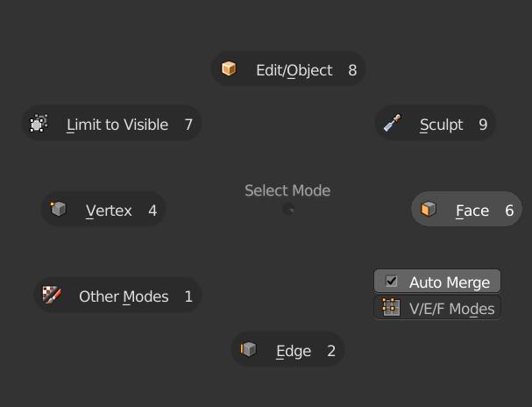
Task: Open the Other Modes submenu
Action: tap(124, 296)
